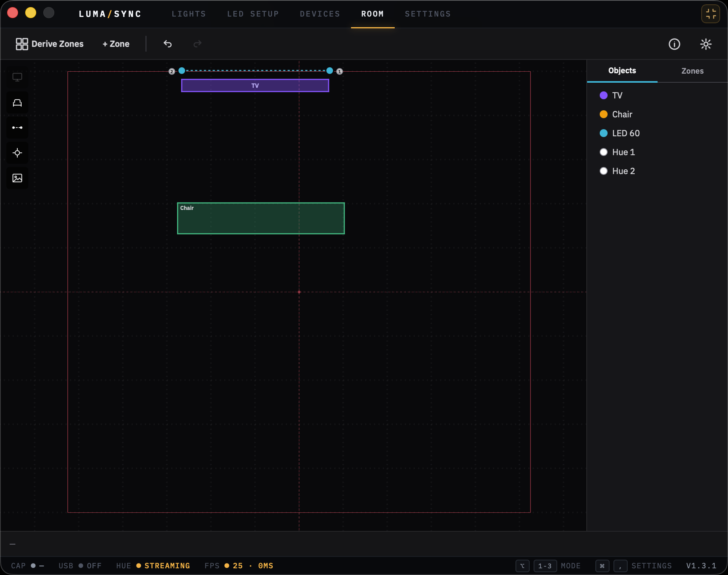
Task: Click the Derive Zones grid icon
Action: coord(22,44)
